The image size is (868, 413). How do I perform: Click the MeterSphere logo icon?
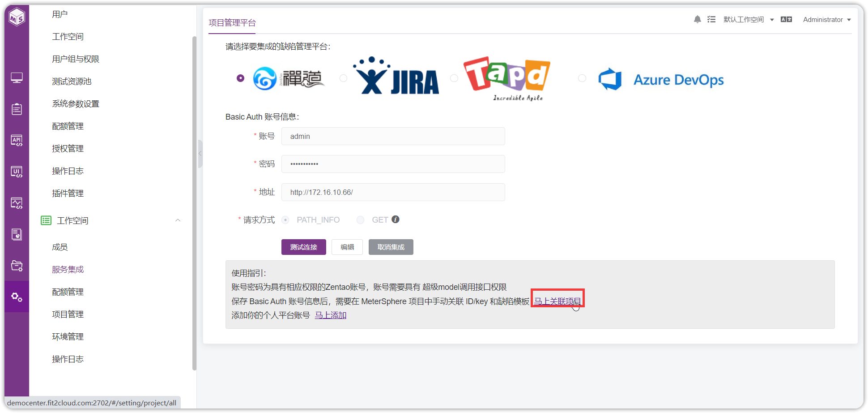click(17, 17)
